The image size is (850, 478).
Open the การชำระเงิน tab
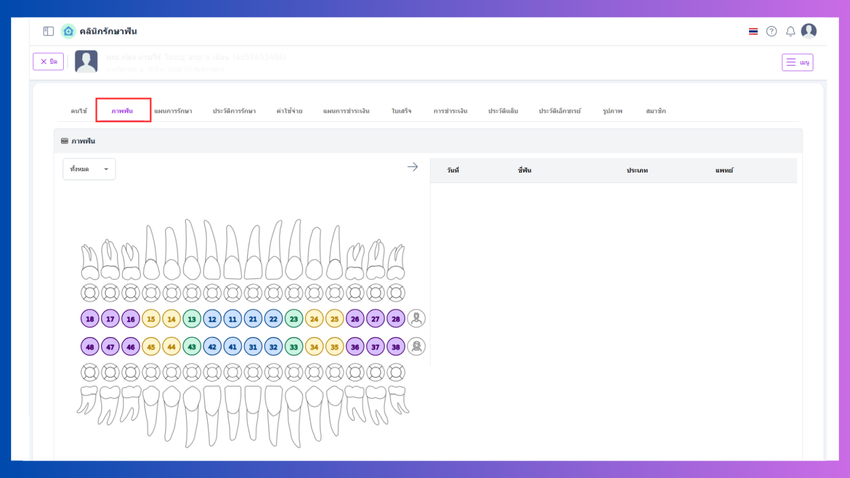[x=450, y=111]
